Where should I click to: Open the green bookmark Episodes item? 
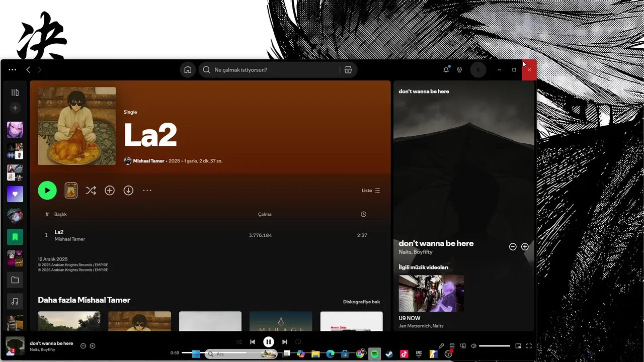(x=15, y=237)
